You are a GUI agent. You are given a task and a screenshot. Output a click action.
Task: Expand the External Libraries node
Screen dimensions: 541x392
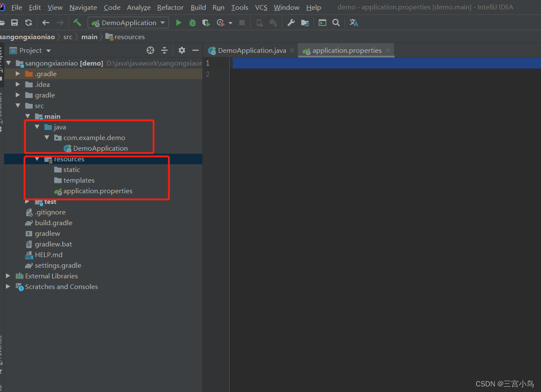point(7,276)
